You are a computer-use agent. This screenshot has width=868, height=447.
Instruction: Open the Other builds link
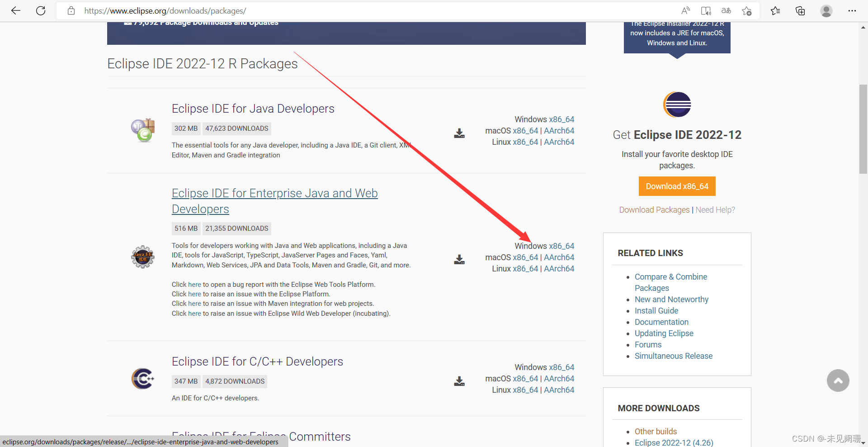point(656,432)
